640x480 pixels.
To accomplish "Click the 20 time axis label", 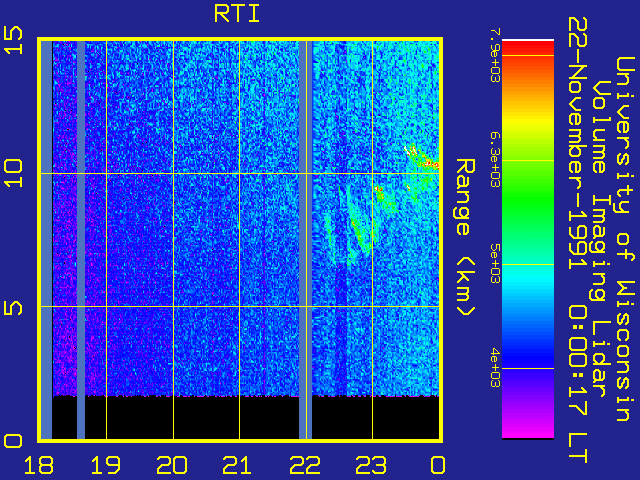I will coord(172,465).
